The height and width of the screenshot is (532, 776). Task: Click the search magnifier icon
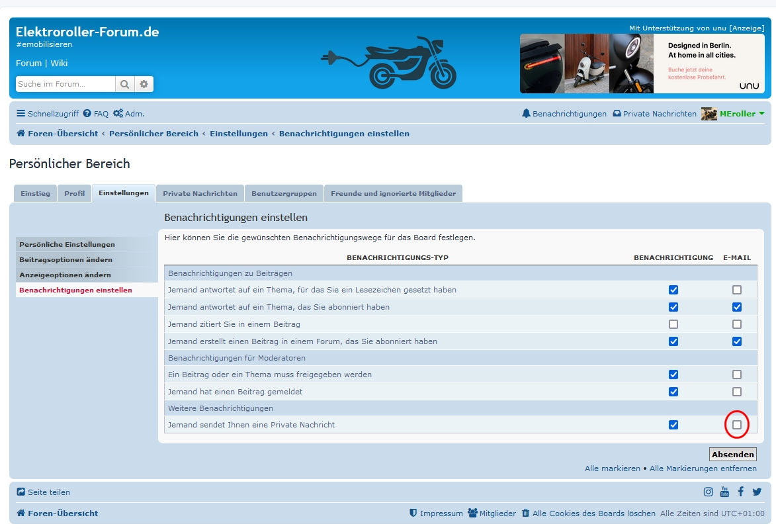pyautogui.click(x=124, y=84)
